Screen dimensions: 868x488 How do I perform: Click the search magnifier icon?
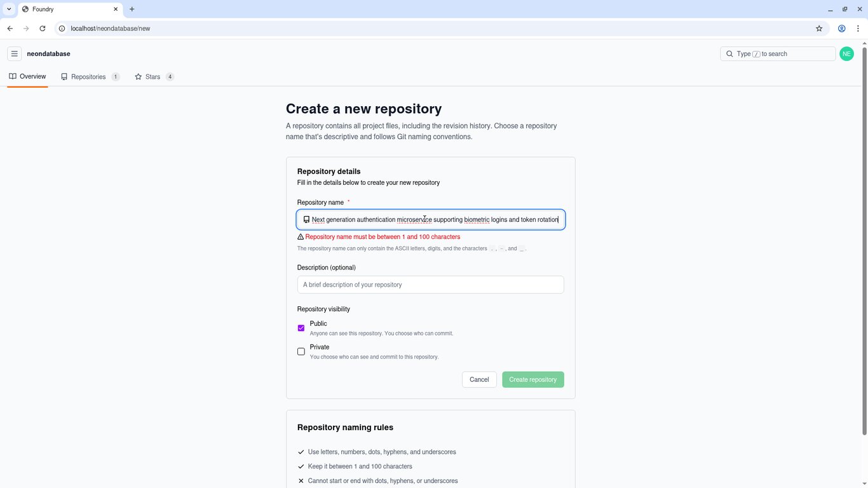point(729,54)
